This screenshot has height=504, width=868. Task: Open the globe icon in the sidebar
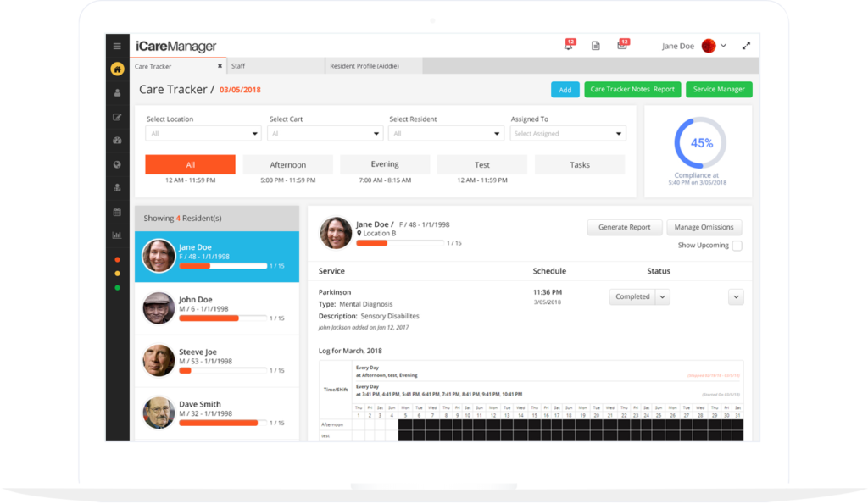coord(117,164)
